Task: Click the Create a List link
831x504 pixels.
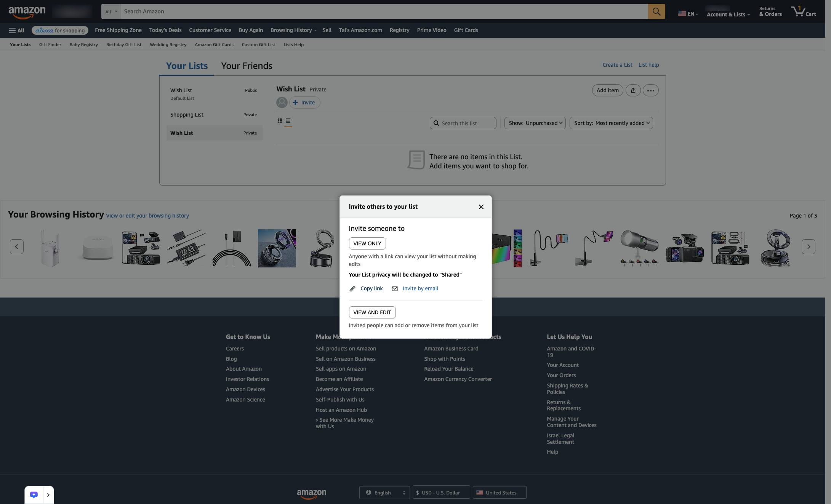Action: pyautogui.click(x=617, y=65)
